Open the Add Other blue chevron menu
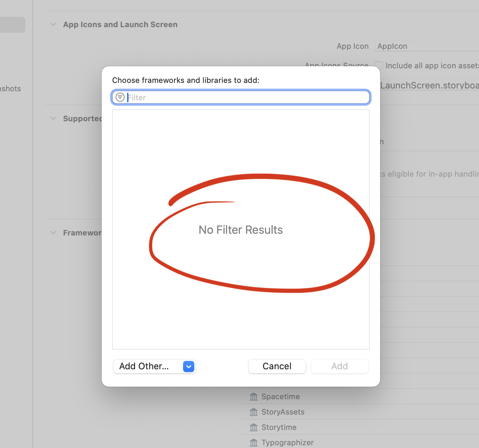 (x=189, y=366)
